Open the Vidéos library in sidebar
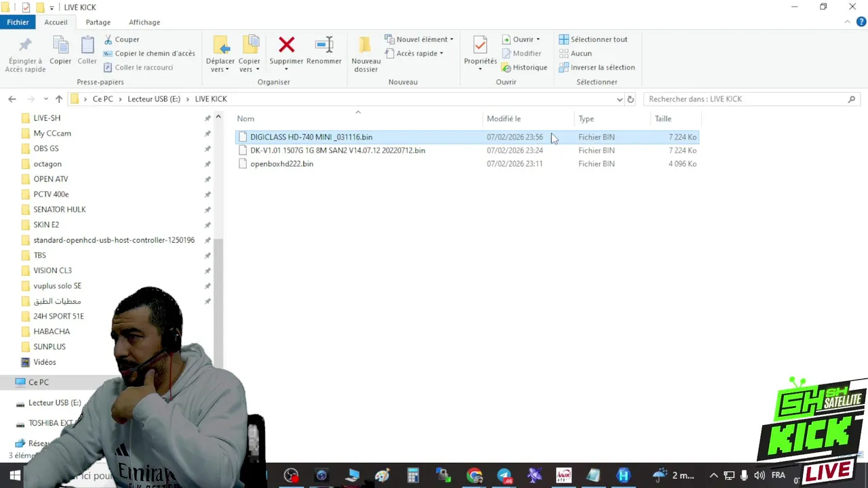The image size is (868, 488). click(x=45, y=363)
